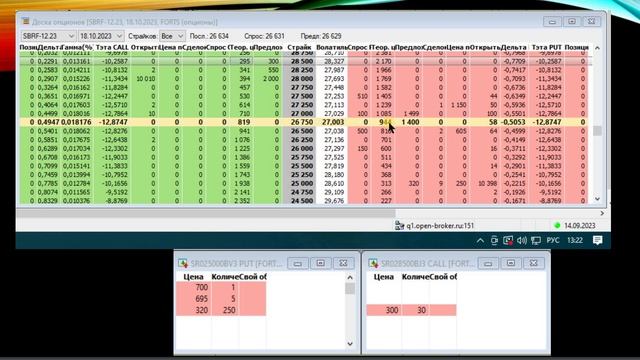Open the network icon in the system tray

click(536, 240)
